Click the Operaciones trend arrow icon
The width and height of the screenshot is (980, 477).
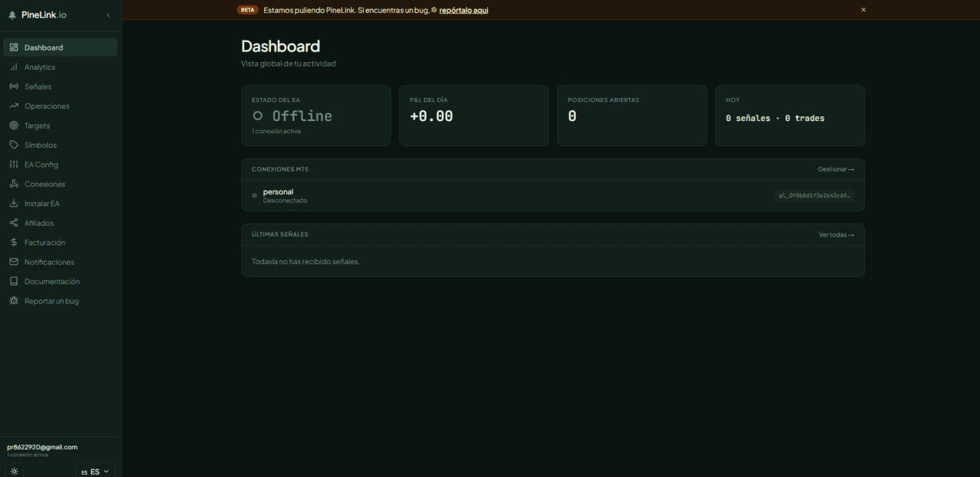[x=14, y=106]
